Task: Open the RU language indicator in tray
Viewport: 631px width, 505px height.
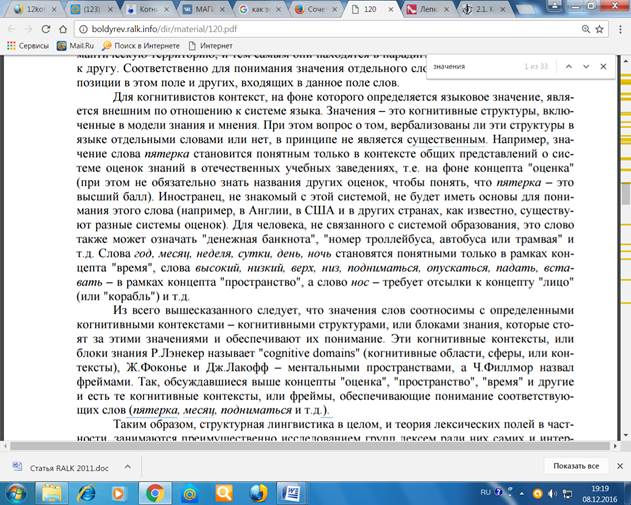Action: (486, 492)
